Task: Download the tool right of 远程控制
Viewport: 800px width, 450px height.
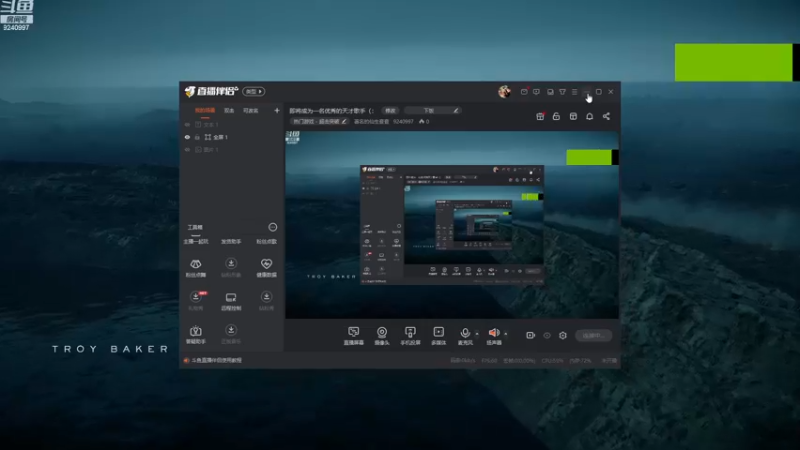Action: 266,301
